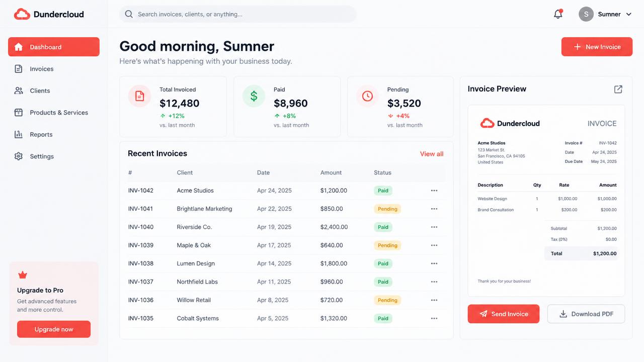
Task: Click the $12,480 Total Invoiced value
Action: pos(180,103)
